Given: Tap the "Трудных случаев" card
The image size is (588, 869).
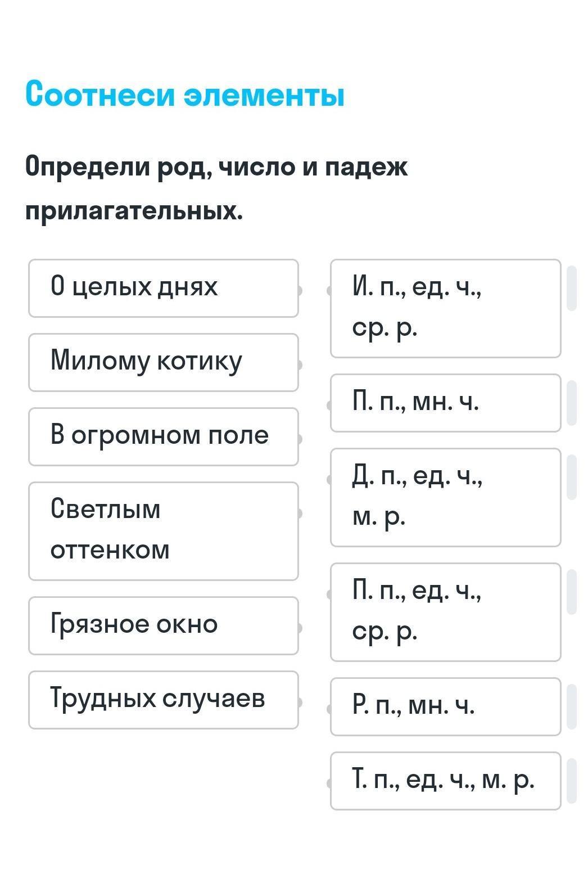Looking at the screenshot, I should (163, 700).
